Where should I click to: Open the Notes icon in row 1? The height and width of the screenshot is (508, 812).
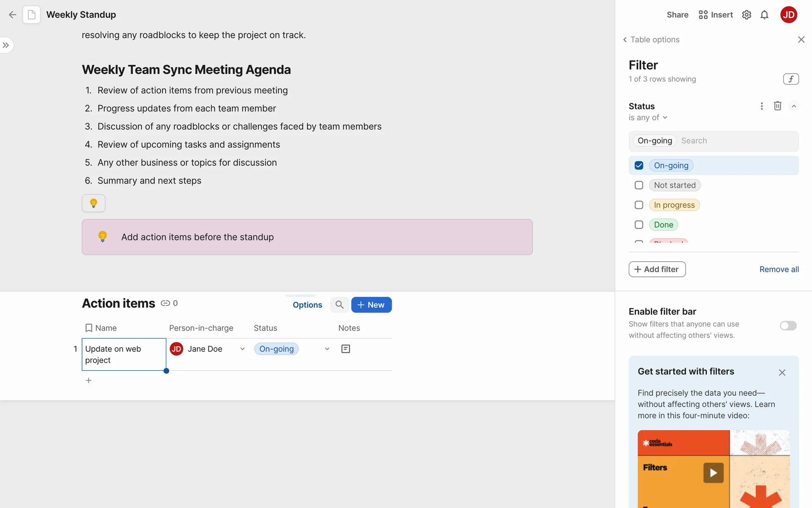point(346,349)
